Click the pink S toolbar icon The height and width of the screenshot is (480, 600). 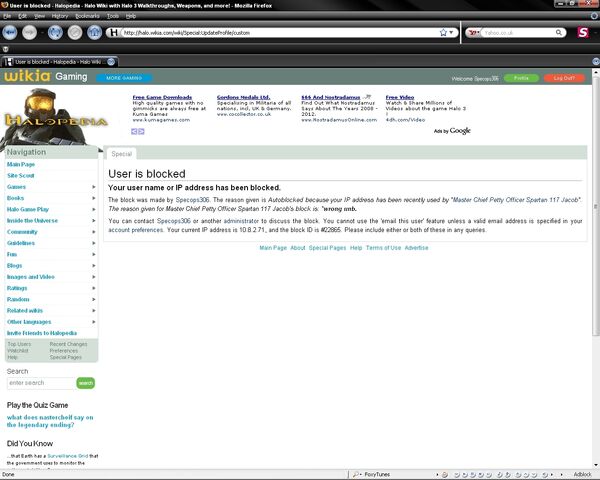point(583,33)
